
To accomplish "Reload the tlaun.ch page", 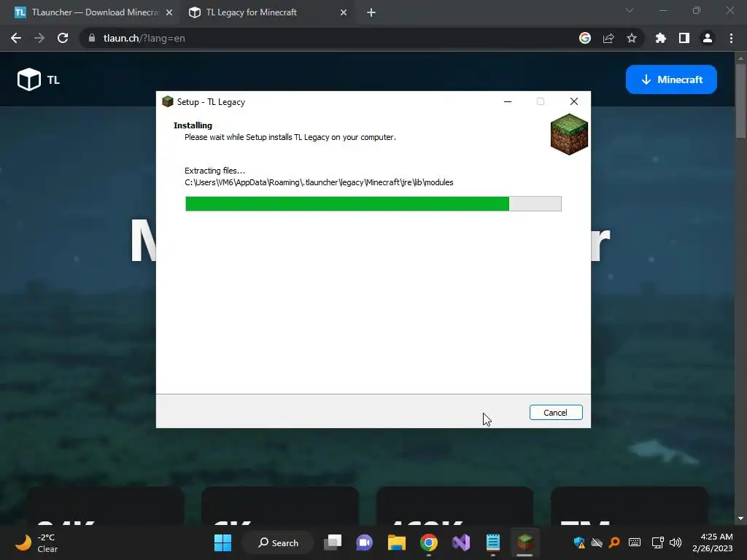I will (x=63, y=38).
